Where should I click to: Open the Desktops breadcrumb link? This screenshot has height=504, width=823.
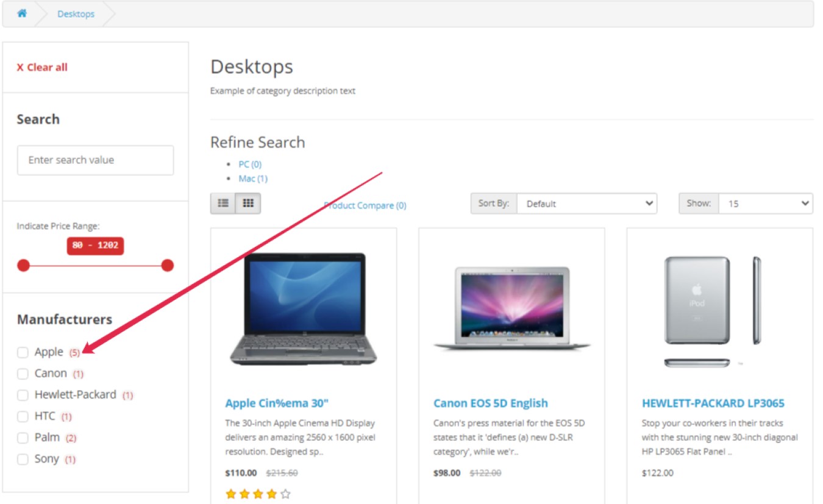tap(76, 14)
